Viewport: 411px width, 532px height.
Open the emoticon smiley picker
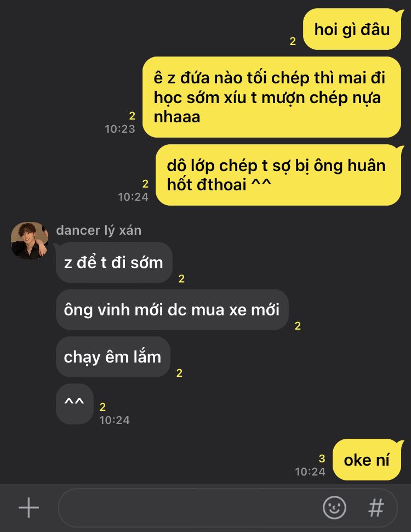[x=334, y=507]
